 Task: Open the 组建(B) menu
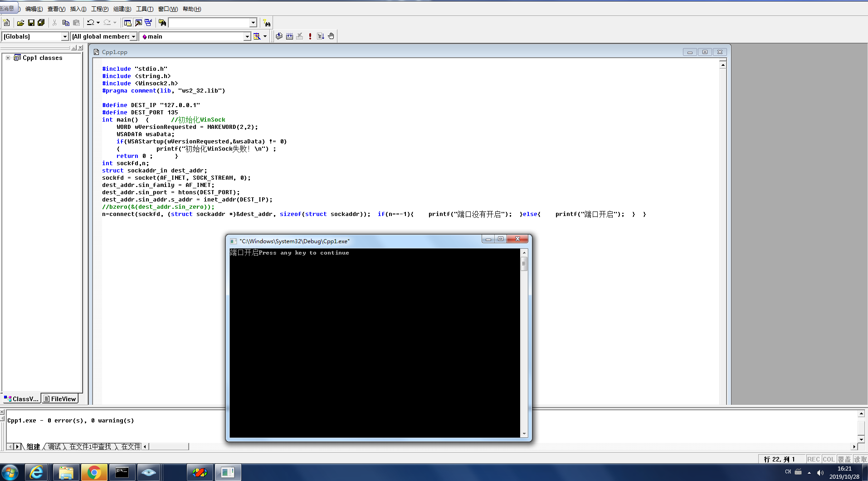point(122,9)
